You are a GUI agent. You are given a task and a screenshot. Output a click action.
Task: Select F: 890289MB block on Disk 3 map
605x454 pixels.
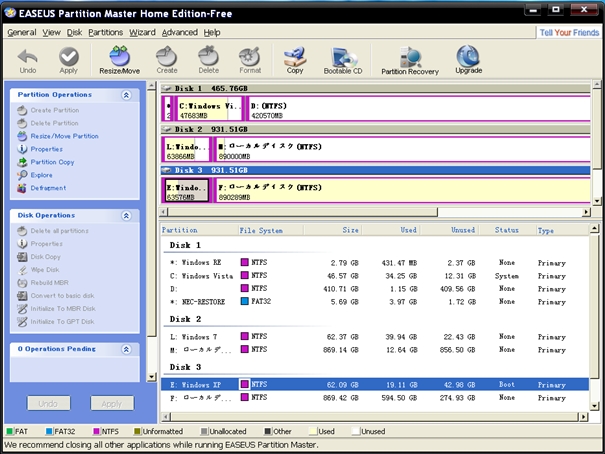(402, 191)
